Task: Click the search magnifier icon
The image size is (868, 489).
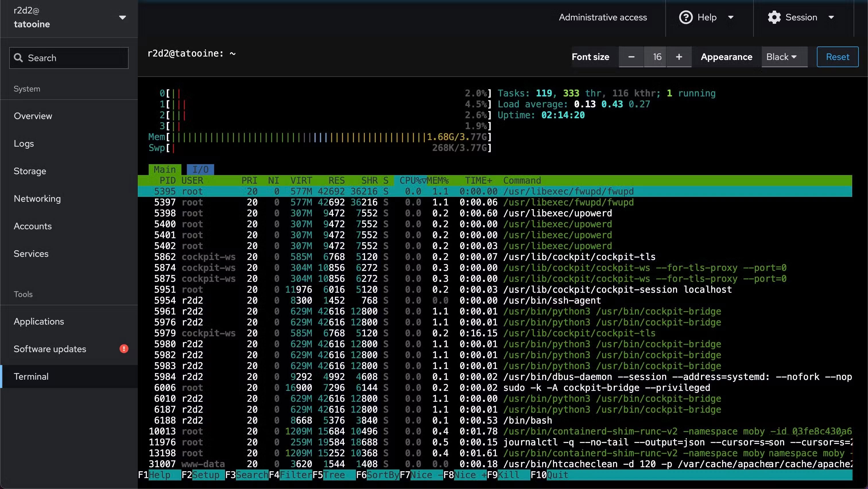Action: [x=18, y=58]
